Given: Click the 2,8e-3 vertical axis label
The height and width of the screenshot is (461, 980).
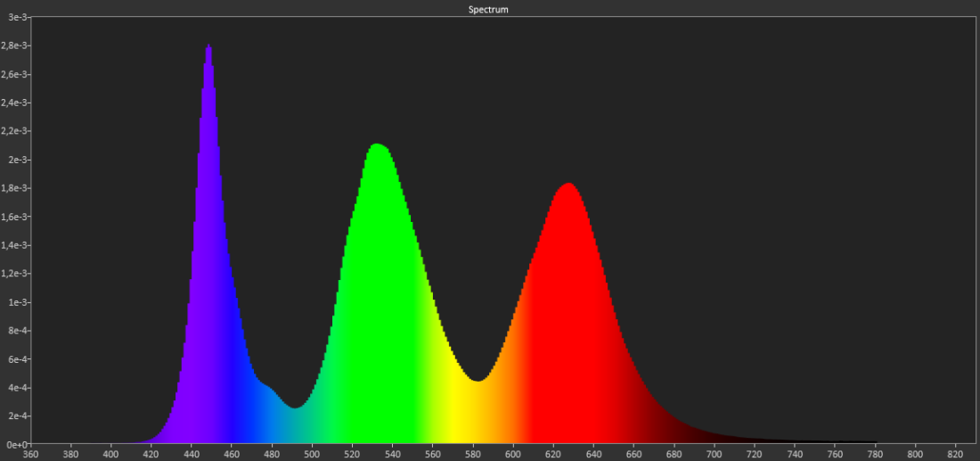Looking at the screenshot, I should (15, 45).
